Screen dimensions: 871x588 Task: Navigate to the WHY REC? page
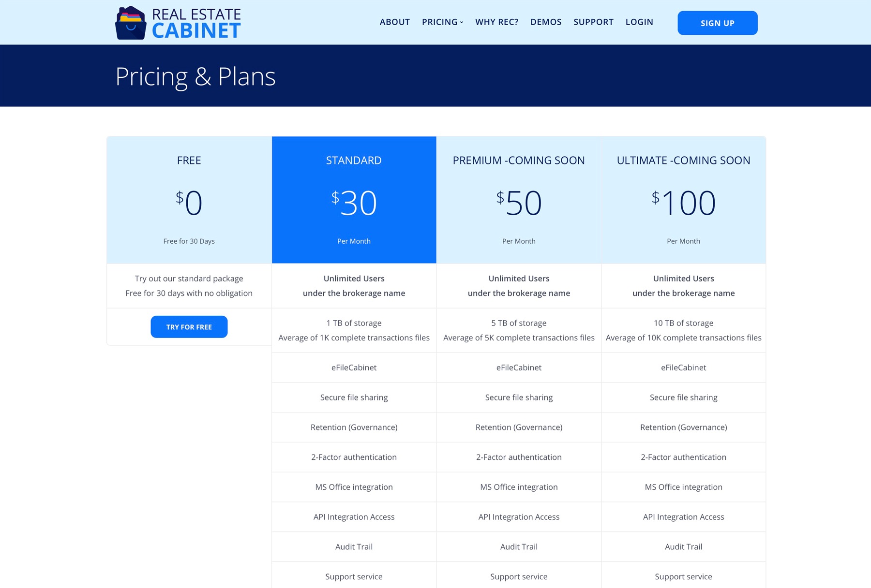[x=496, y=22]
